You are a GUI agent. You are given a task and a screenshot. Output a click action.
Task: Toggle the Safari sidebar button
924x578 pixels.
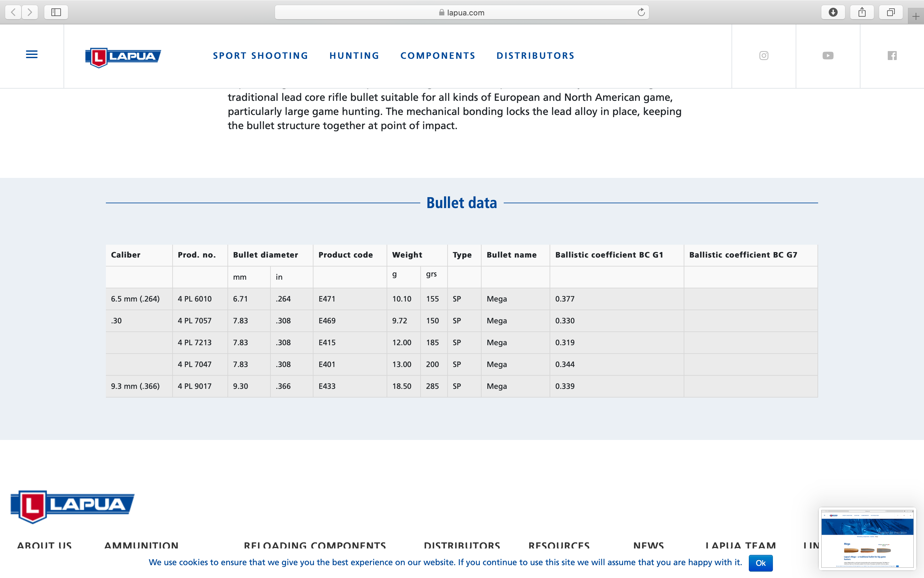[56, 12]
